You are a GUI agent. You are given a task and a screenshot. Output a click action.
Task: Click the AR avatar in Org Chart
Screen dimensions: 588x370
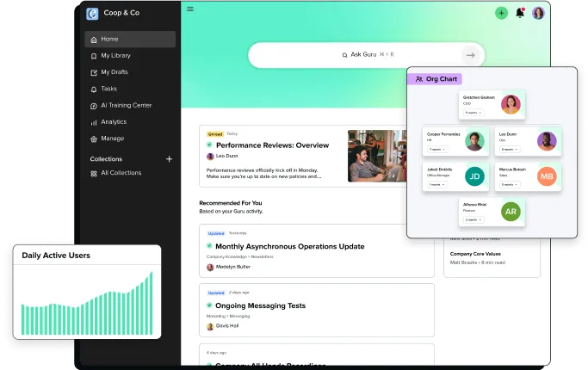(x=511, y=212)
